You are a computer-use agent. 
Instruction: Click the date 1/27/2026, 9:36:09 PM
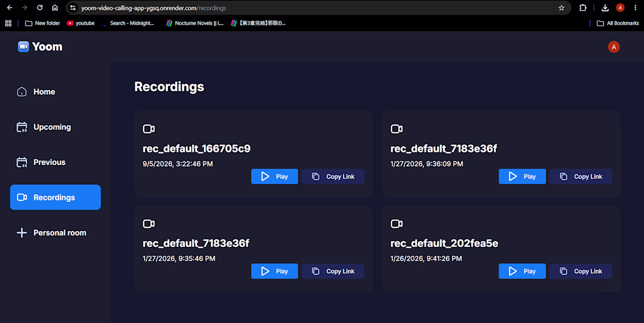coord(427,164)
